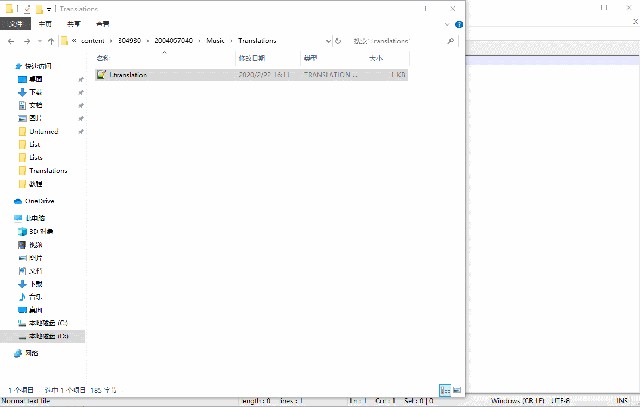This screenshot has height=407, width=640.
Task: Switch to the 查看 ribbon tab
Action: coord(103,23)
